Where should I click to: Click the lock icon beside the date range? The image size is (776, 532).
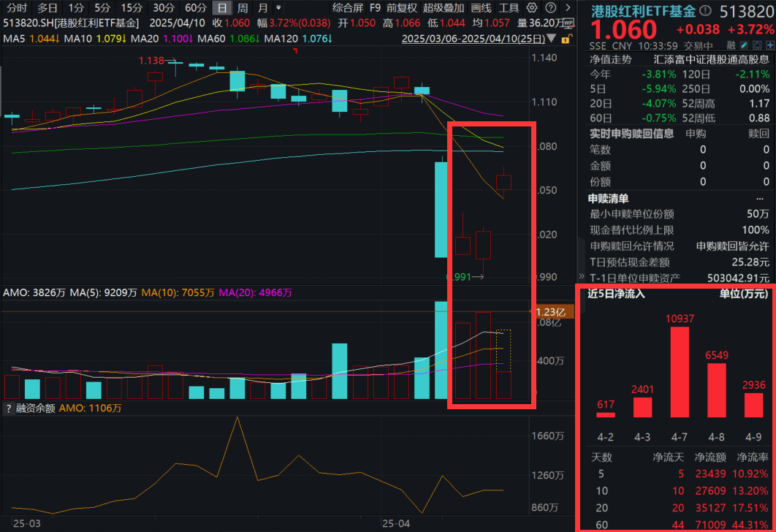(566, 40)
